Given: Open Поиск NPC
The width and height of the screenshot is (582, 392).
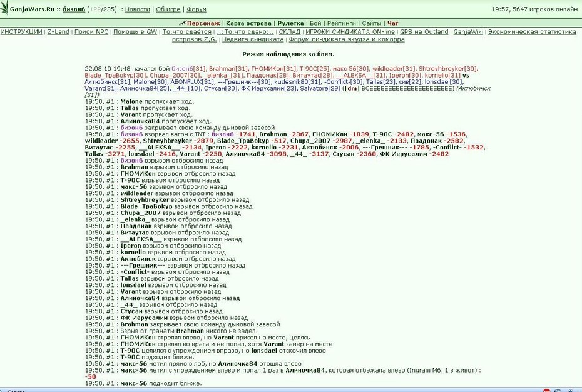Looking at the screenshot, I should click(x=91, y=32).
